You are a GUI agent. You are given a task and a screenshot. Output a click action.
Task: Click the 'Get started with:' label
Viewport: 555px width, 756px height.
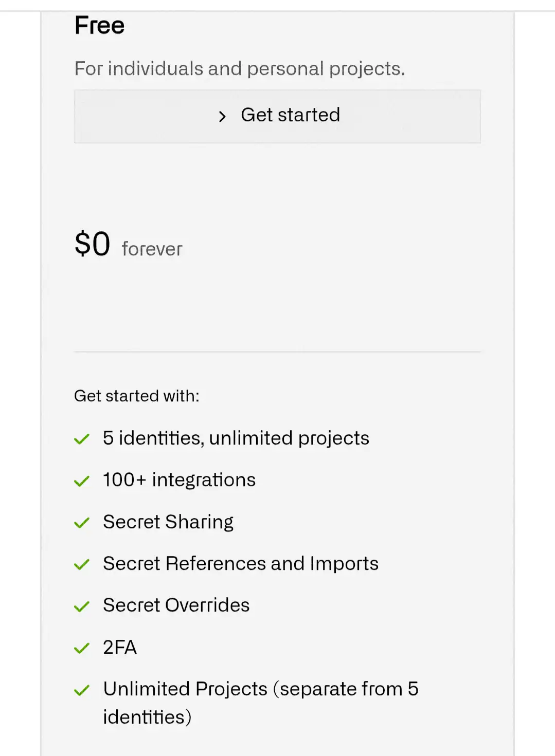[x=137, y=396]
